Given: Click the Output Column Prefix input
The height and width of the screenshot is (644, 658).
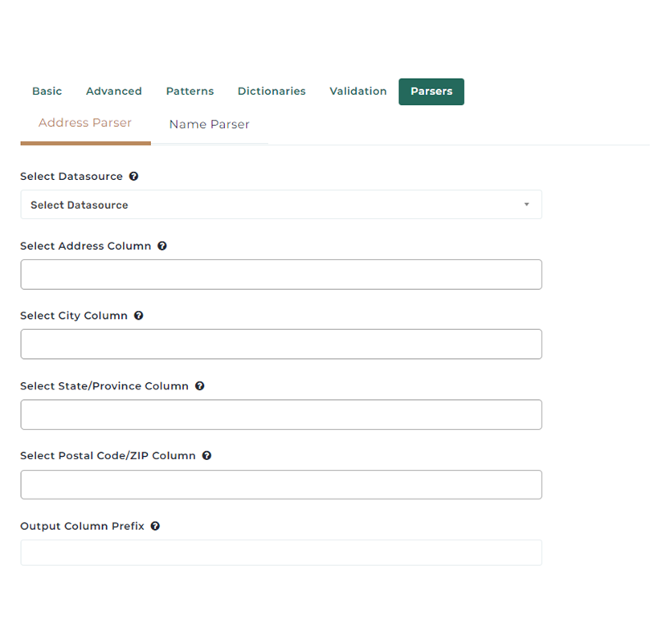Looking at the screenshot, I should (x=280, y=552).
